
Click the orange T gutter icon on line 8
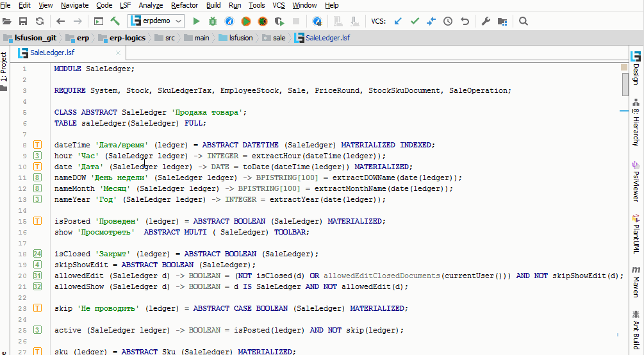[37, 145]
